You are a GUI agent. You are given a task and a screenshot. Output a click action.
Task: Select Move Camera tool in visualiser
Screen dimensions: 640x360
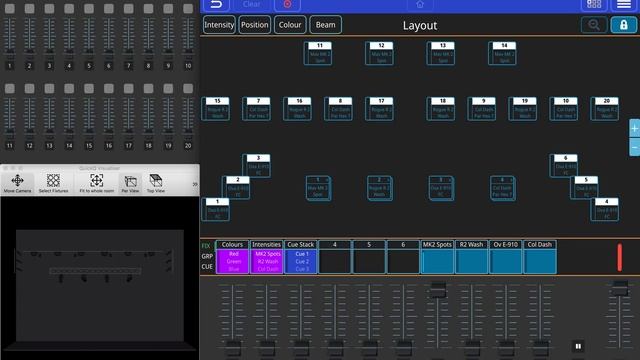[x=18, y=183]
